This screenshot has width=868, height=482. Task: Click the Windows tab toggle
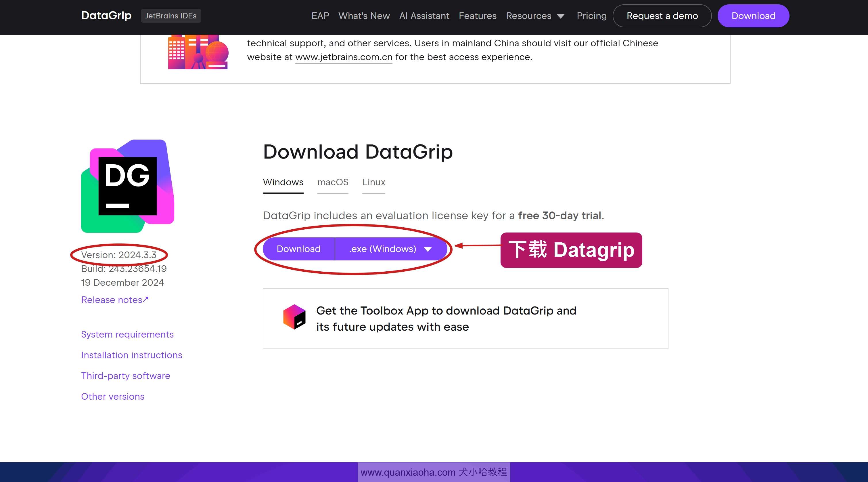point(283,182)
